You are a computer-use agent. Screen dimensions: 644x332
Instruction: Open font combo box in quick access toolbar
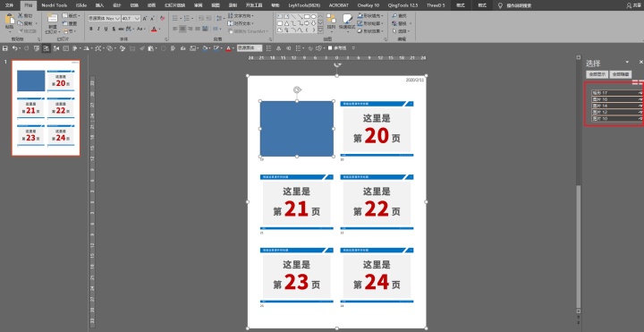250,48
